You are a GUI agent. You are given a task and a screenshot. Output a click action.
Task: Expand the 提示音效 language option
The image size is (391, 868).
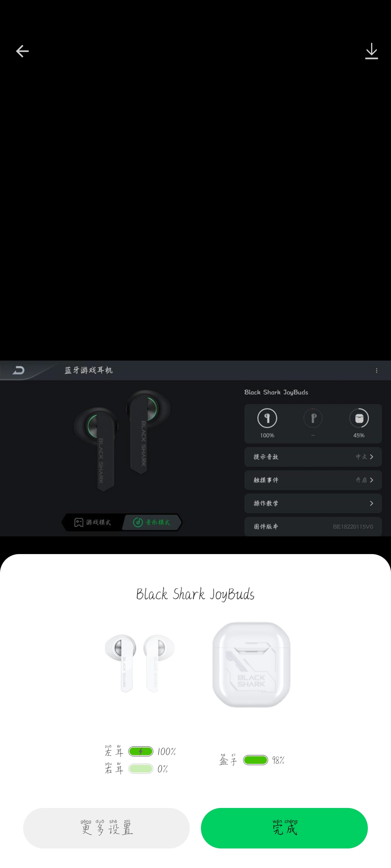point(313,457)
